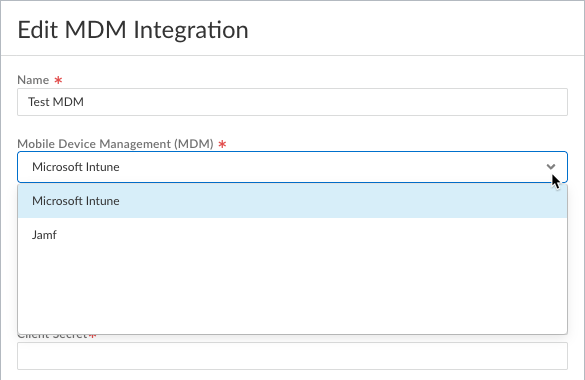This screenshot has height=380, width=585.
Task: Choose Jamf from the MDM dropdown list
Action: [292, 235]
